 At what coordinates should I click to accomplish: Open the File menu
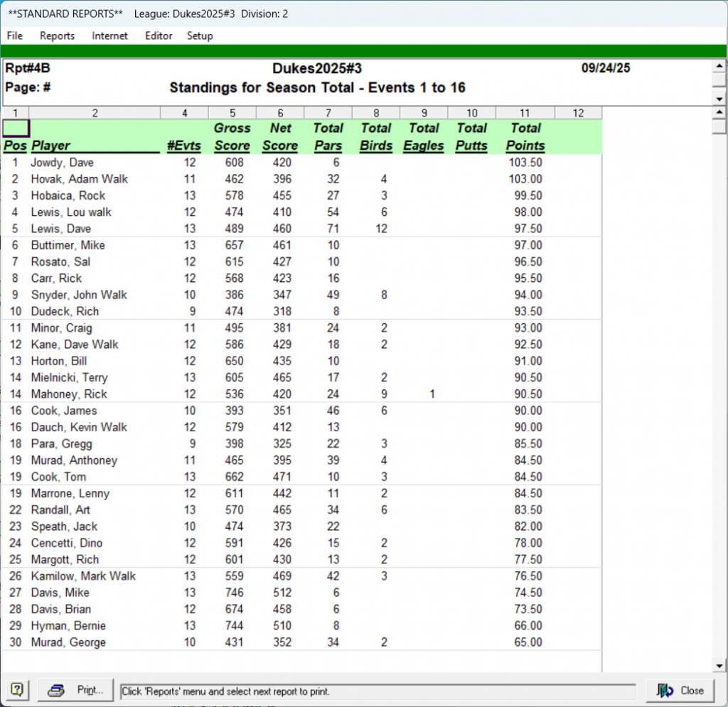(14, 36)
